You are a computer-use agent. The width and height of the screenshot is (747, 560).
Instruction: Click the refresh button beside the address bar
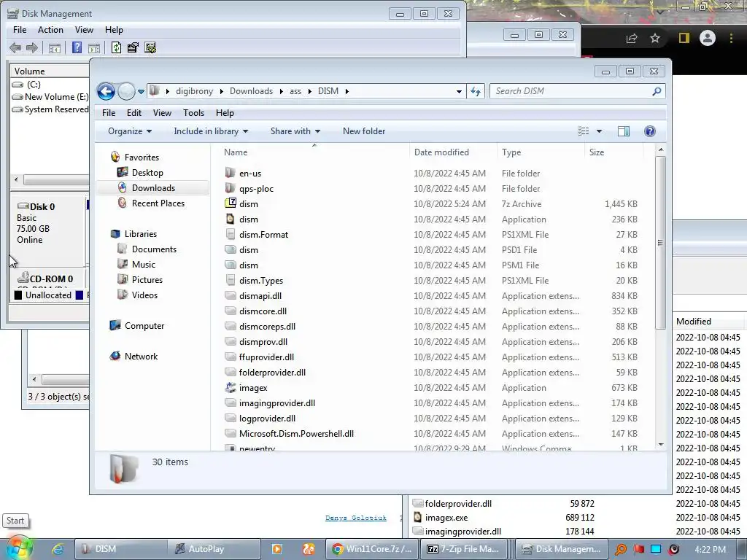[x=476, y=91]
